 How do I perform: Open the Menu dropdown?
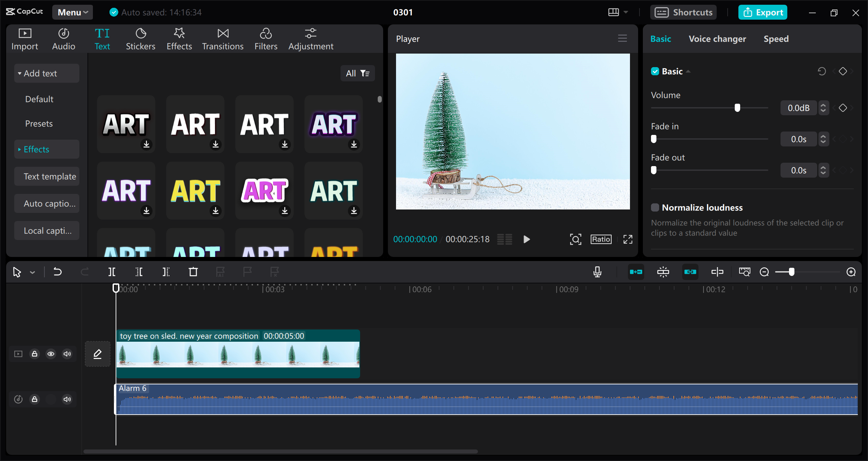(x=72, y=12)
